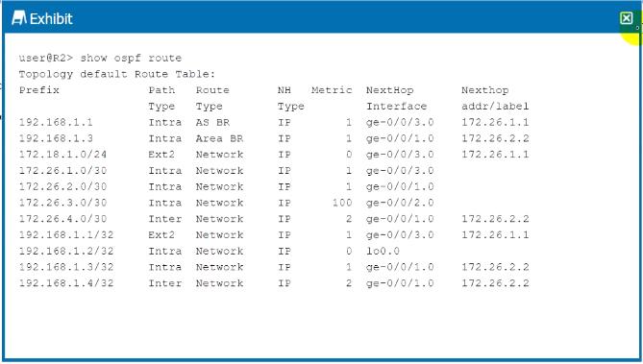Click 'Inter' path type of 172.26.4.0/30
Screen dimensions: 643x364
165,219
